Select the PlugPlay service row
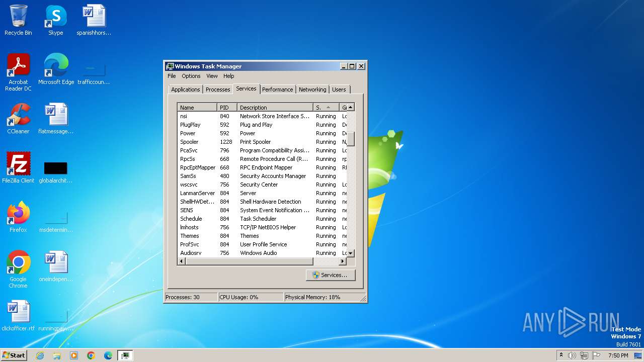This screenshot has height=362, width=644. point(262,125)
